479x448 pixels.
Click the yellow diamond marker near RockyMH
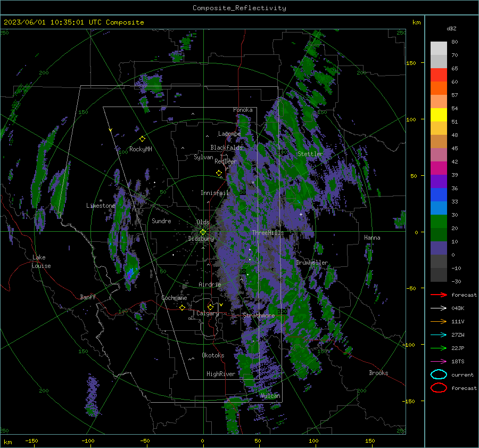[142, 139]
